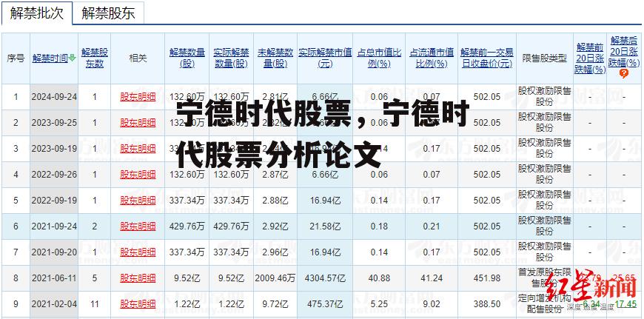Select the date cell 2023-09-19
644x319 pixels.
(x=54, y=149)
